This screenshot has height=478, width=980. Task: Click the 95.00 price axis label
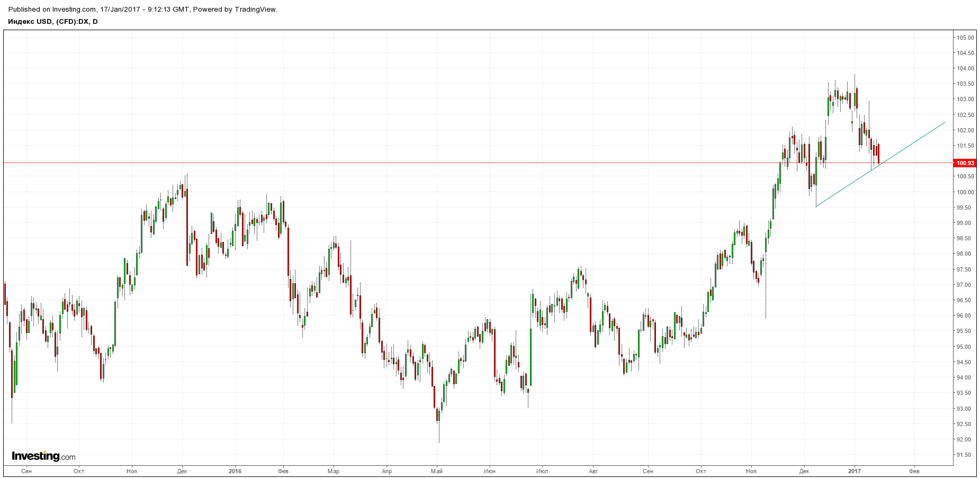click(964, 347)
